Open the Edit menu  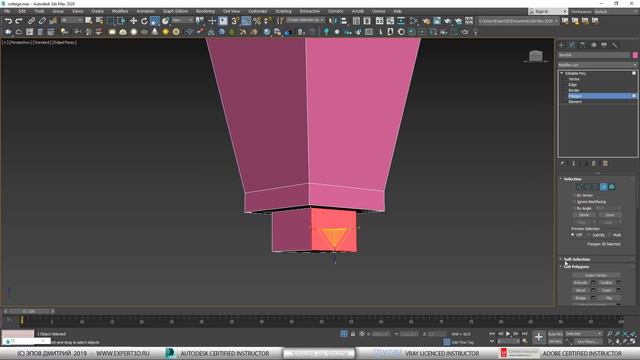pyautogui.click(x=22, y=11)
